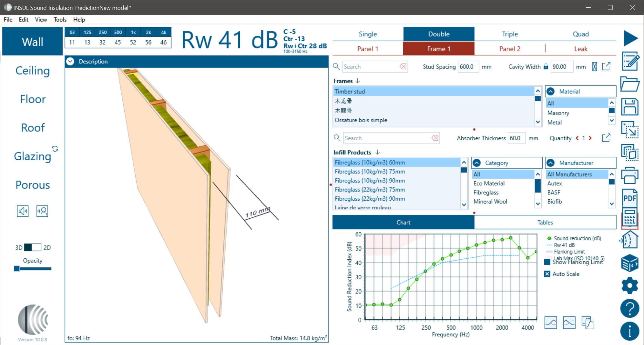Switch to the Tables tab

[545, 222]
